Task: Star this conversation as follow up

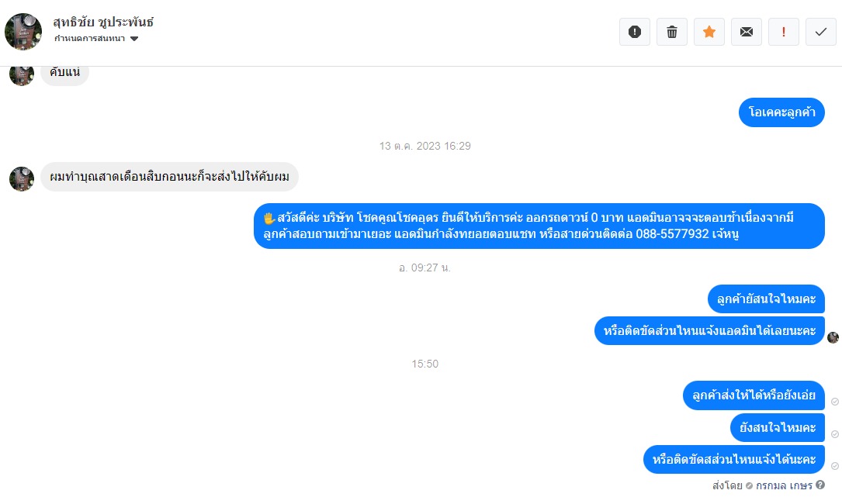Action: pyautogui.click(x=709, y=32)
